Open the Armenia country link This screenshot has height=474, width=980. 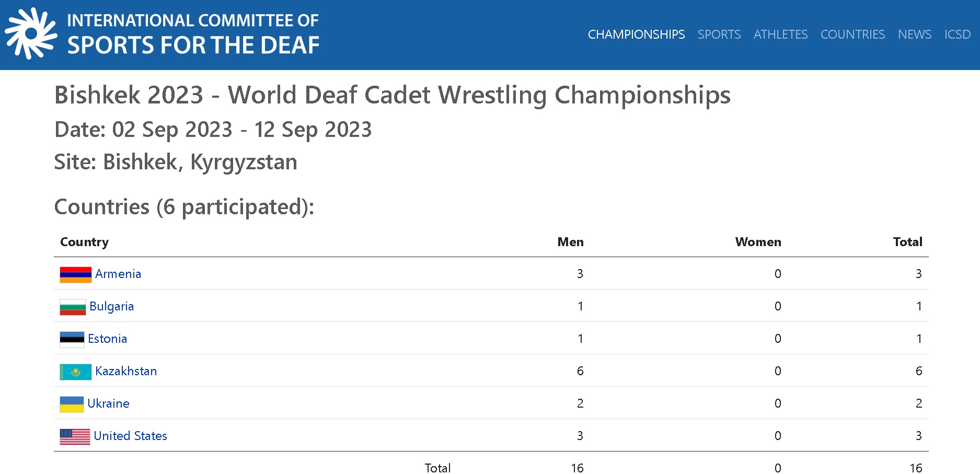(x=118, y=274)
